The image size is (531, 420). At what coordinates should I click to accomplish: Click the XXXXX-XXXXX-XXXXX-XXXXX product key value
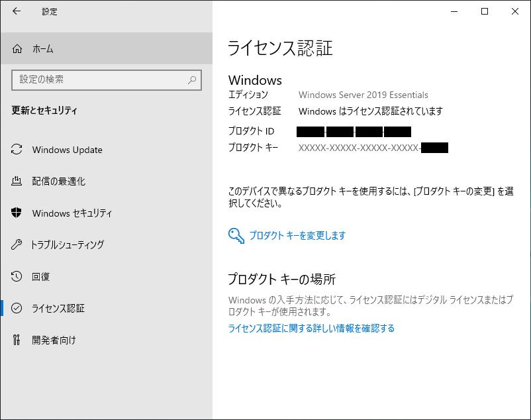point(358,148)
